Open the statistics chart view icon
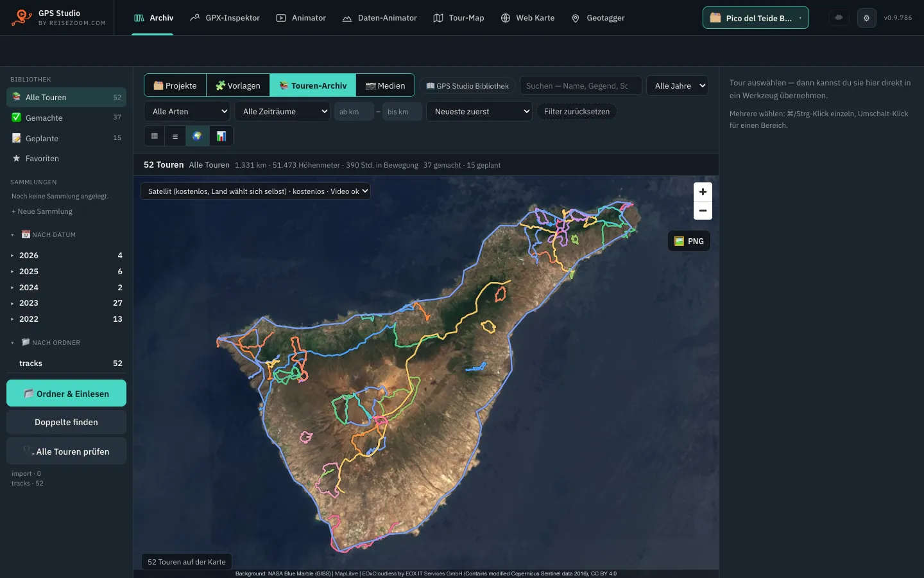The image size is (924, 578). pos(221,136)
